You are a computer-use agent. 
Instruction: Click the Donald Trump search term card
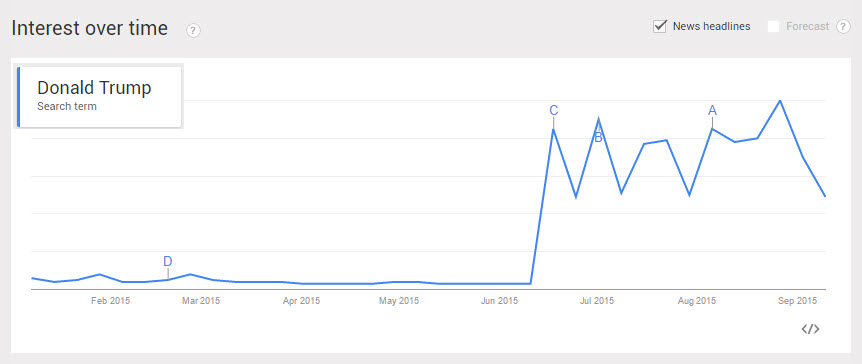tap(100, 97)
